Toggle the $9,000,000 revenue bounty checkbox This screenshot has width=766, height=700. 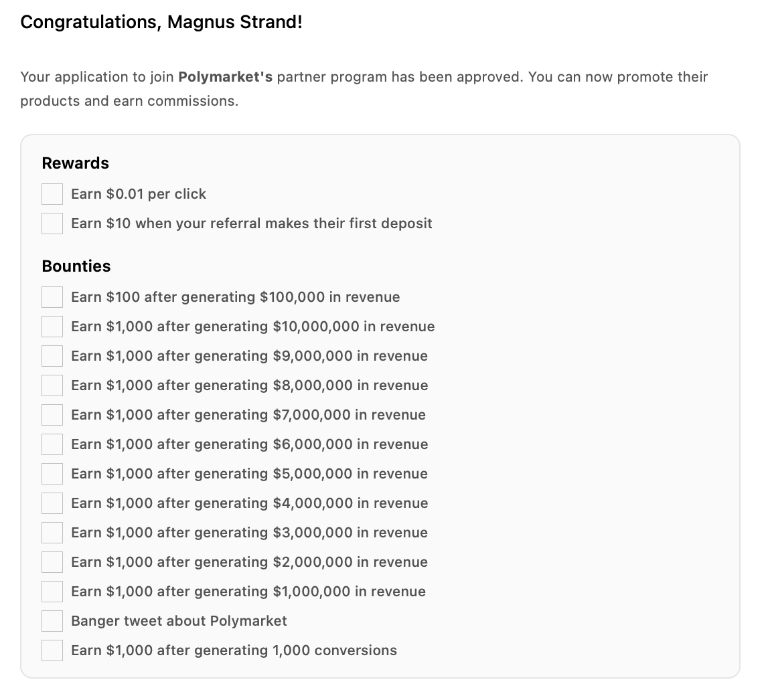[x=52, y=356]
